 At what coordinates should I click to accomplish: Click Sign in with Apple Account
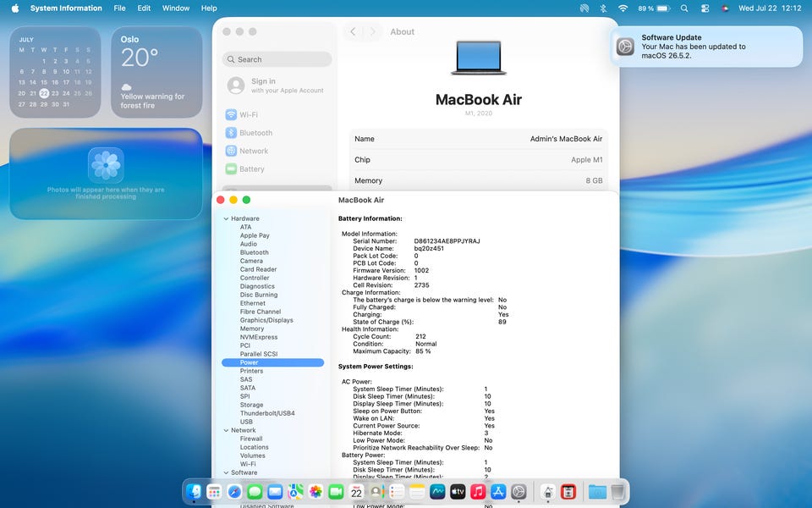pos(277,86)
